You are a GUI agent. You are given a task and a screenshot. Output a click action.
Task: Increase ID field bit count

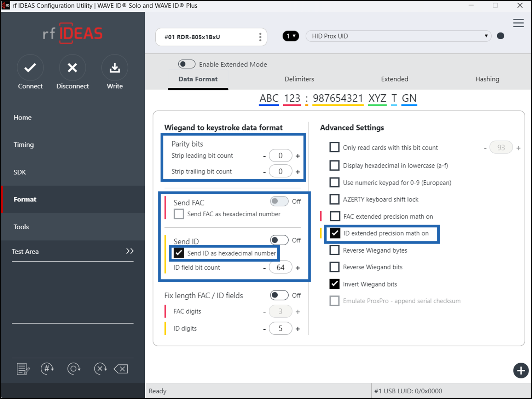298,268
